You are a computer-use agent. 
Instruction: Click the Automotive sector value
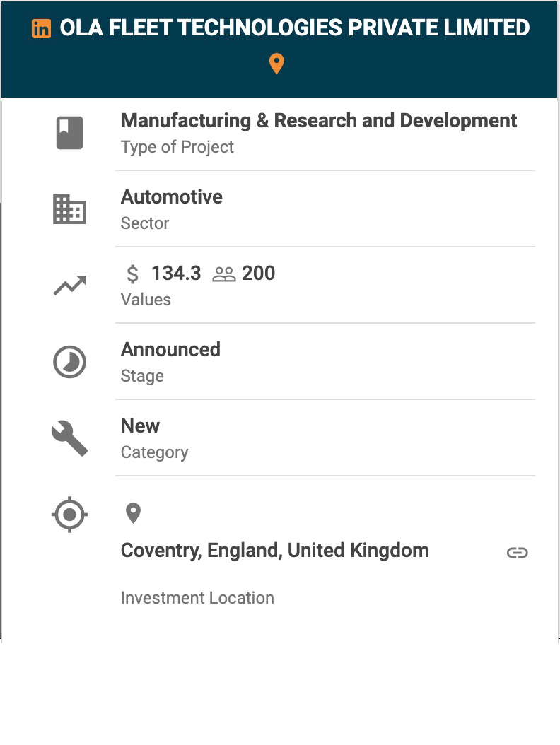point(172,197)
